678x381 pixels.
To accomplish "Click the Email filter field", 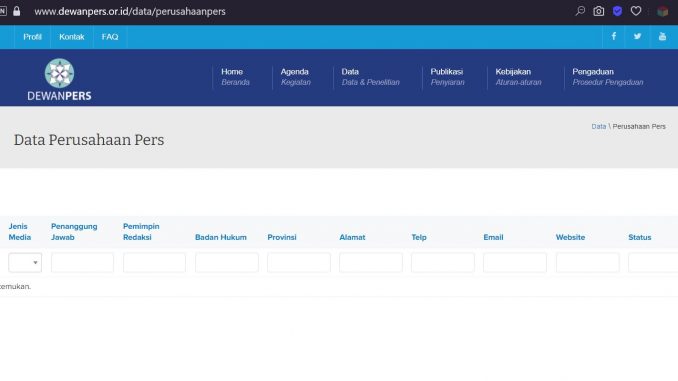I will [x=515, y=263].
